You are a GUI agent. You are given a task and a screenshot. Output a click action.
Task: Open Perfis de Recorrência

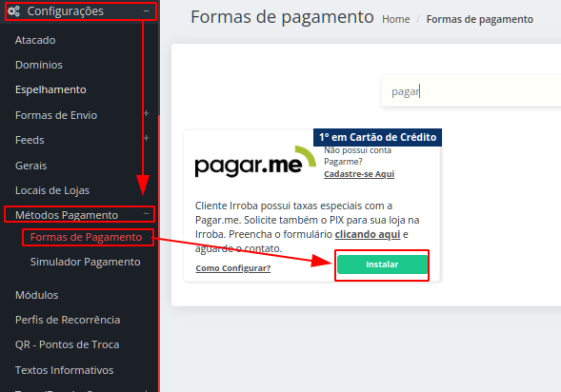click(x=68, y=320)
